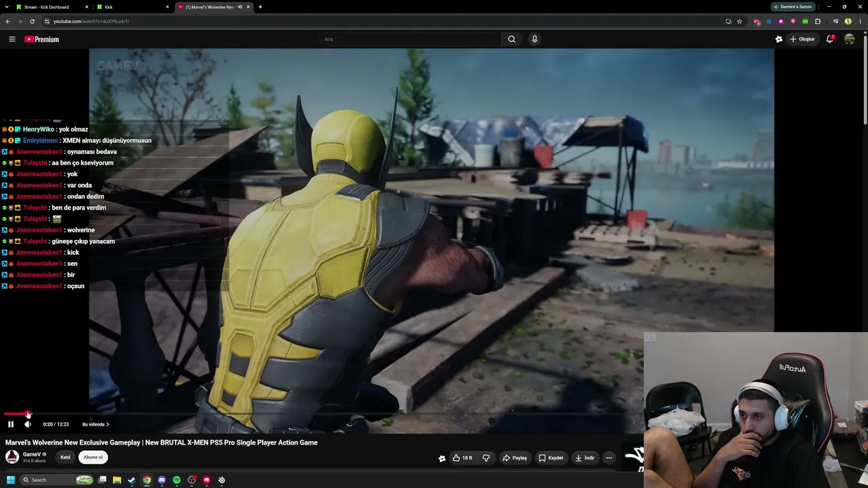The width and height of the screenshot is (868, 488).
Task: Open Task View on taskbar
Action: 102,480
